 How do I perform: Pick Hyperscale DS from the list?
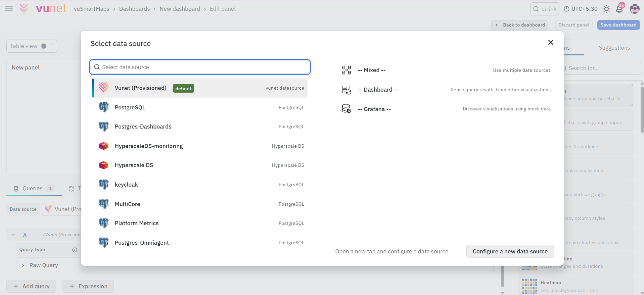[x=134, y=165]
